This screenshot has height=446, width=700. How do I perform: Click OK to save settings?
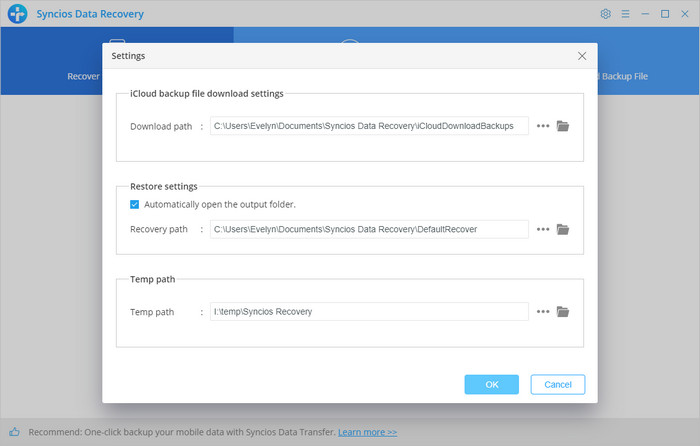tap(491, 384)
